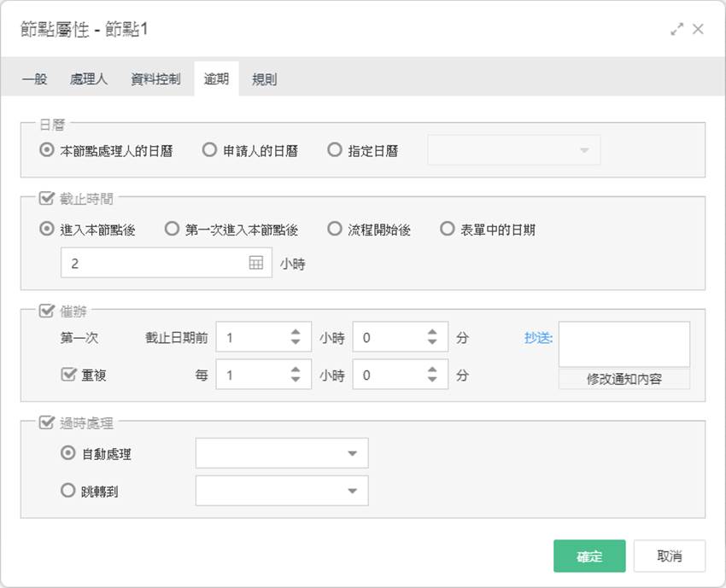Select the 申請人的日曆 radio option

pyautogui.click(x=209, y=150)
